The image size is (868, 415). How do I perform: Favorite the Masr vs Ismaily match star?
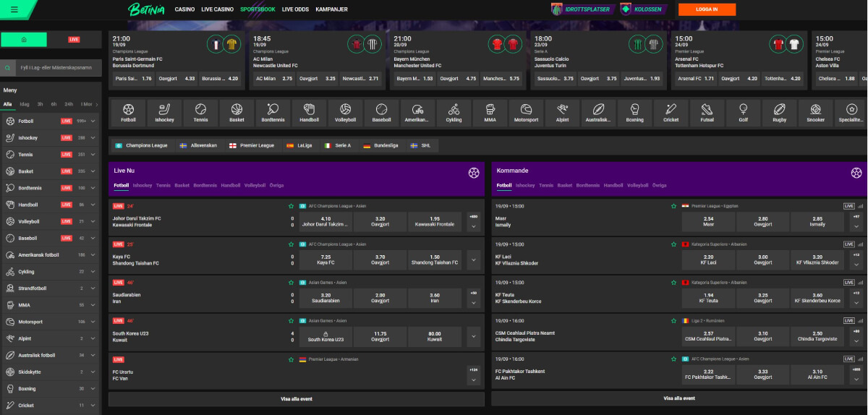674,206
